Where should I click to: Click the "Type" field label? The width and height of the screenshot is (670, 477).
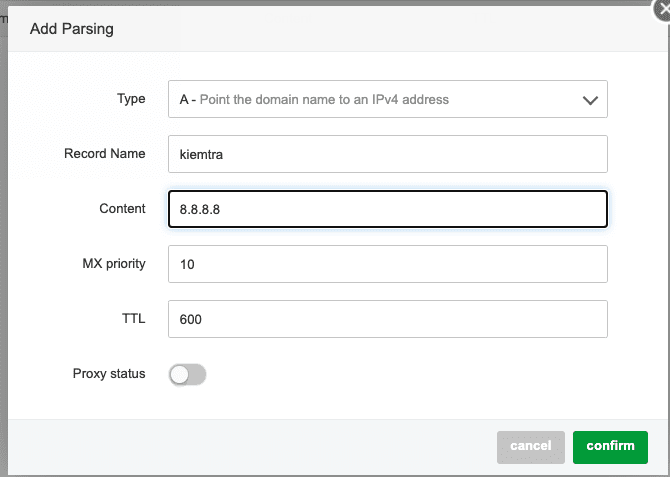pos(131,99)
